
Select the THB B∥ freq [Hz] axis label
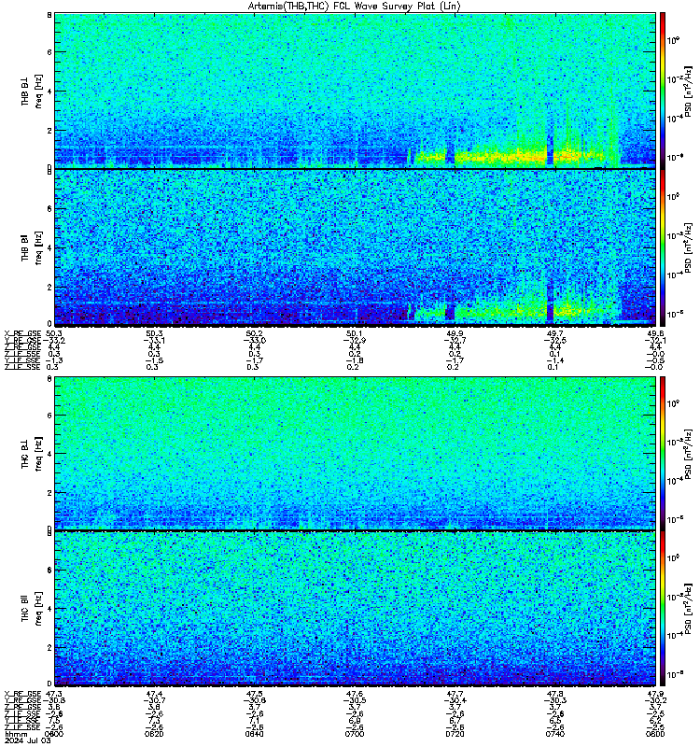(x=32, y=247)
